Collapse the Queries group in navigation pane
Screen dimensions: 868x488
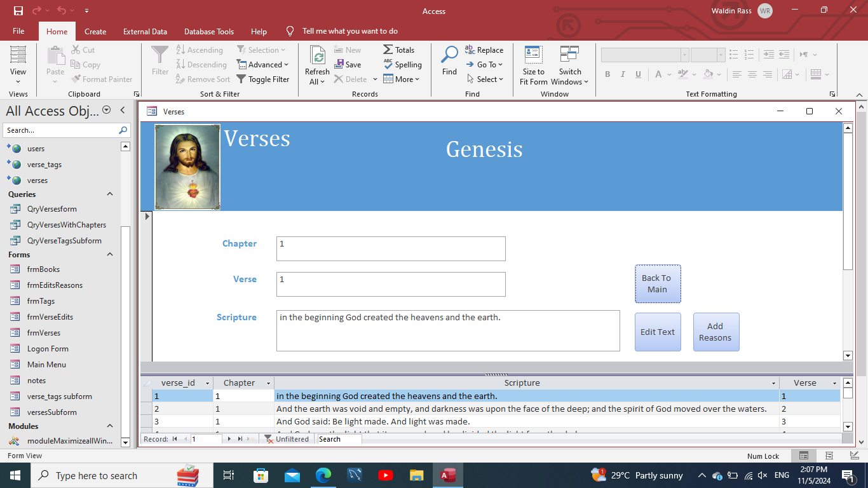110,194
